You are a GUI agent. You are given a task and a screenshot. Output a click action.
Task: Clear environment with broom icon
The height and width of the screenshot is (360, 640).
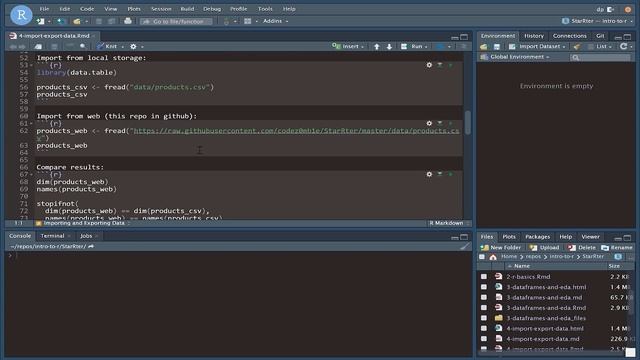pyautogui.click(x=576, y=47)
